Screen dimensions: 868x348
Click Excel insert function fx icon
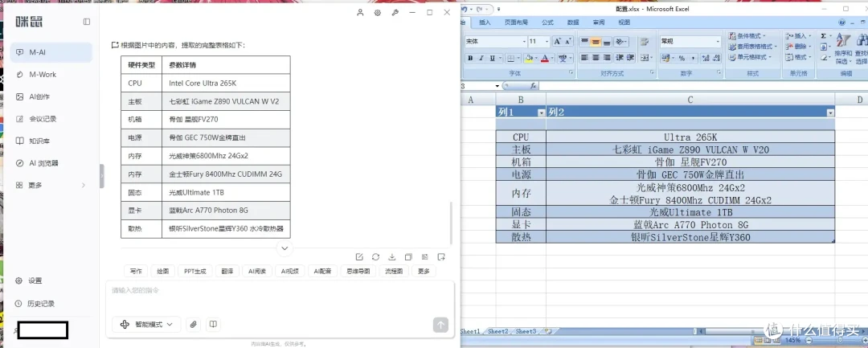point(533,86)
